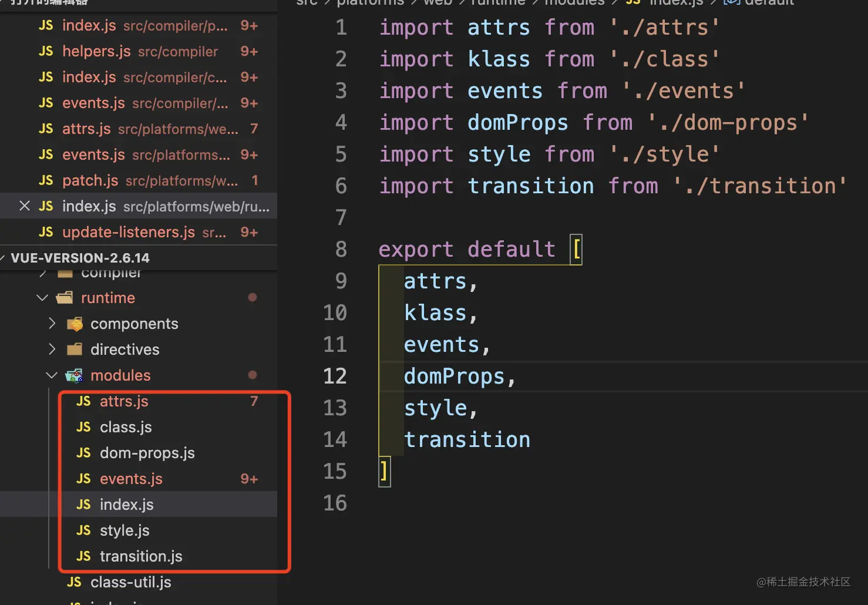The height and width of the screenshot is (605, 868).
Task: Collapse the modules folder chevron
Action: [x=52, y=375]
